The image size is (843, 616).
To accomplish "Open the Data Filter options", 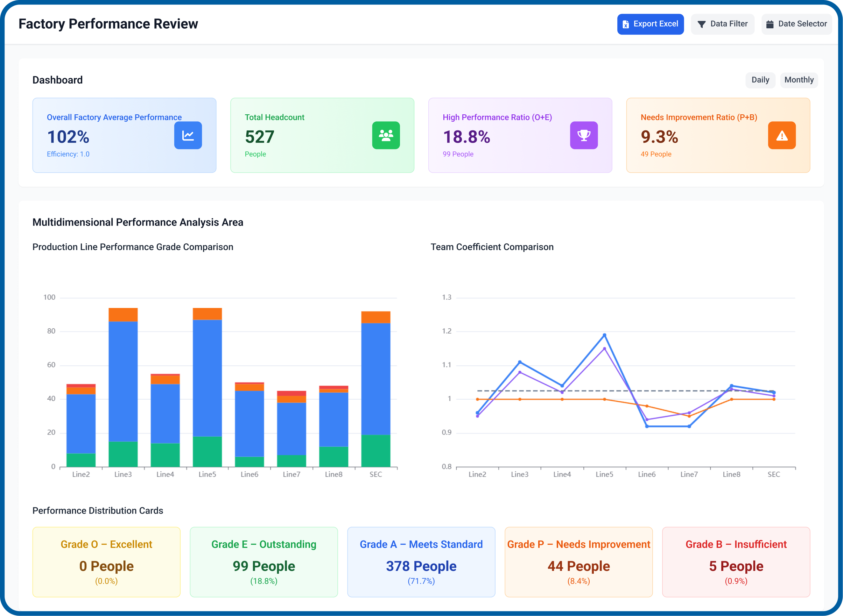I will click(723, 24).
